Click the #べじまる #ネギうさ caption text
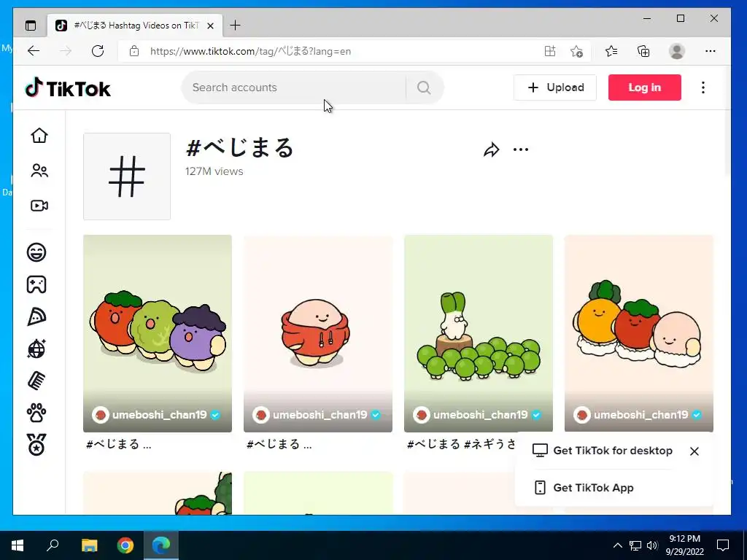Screen dimensions: 747x560 (461, 444)
